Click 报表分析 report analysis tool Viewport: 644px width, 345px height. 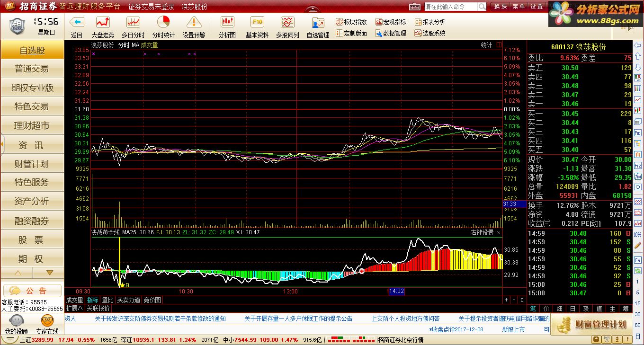pos(430,22)
